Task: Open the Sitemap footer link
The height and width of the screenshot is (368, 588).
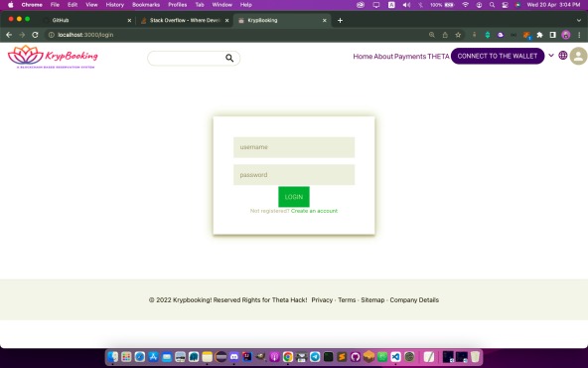Action: [372, 300]
